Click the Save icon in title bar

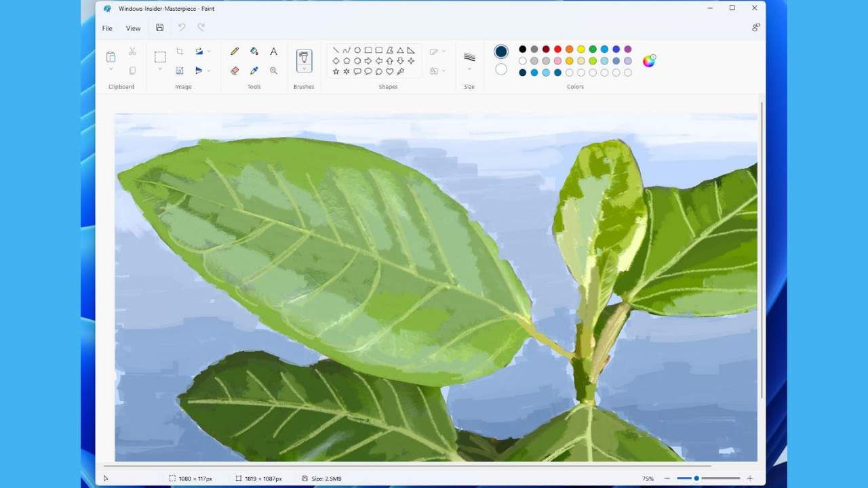point(159,28)
